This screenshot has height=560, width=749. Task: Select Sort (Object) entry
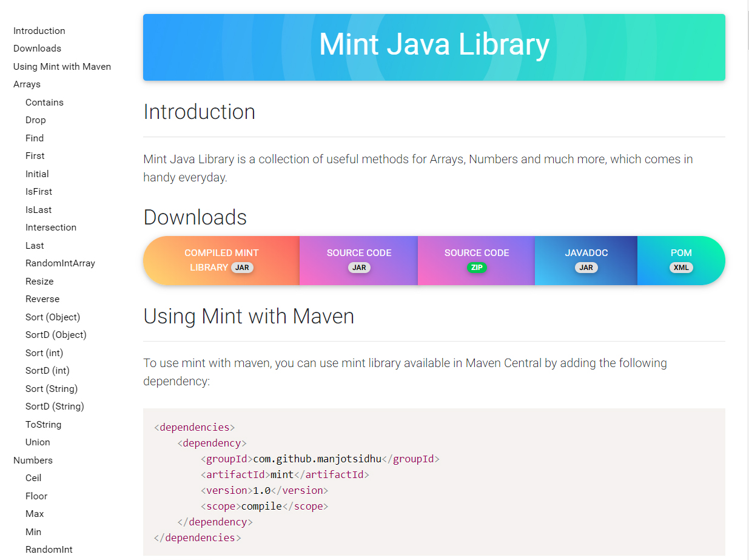click(x=53, y=317)
